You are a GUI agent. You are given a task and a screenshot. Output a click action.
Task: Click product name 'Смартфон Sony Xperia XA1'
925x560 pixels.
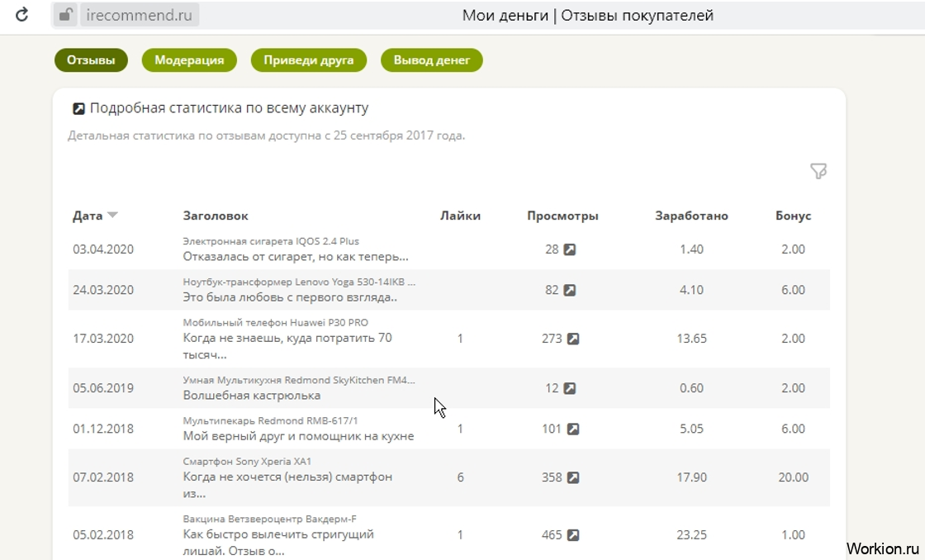tap(247, 462)
